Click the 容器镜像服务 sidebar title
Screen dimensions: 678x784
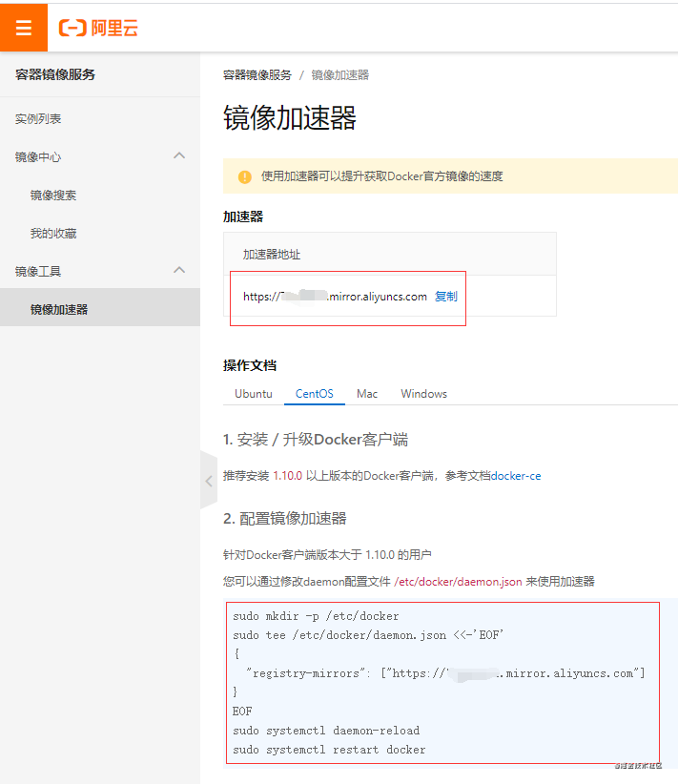point(55,74)
